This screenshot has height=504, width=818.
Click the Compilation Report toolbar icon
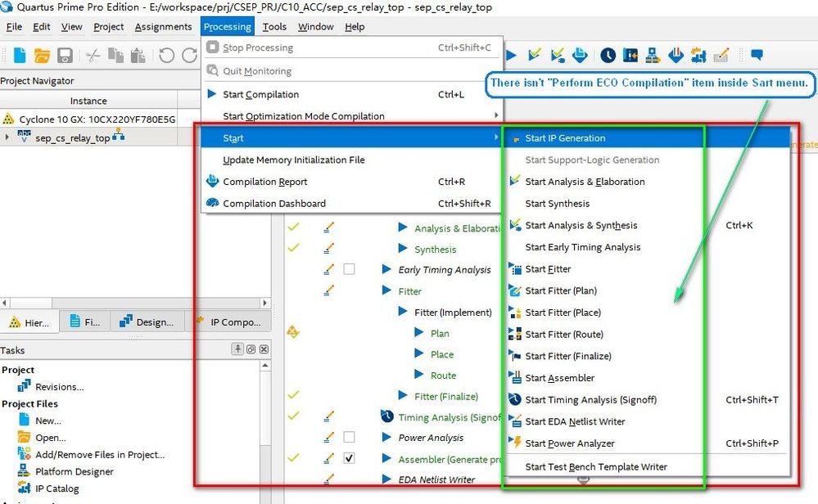580,55
